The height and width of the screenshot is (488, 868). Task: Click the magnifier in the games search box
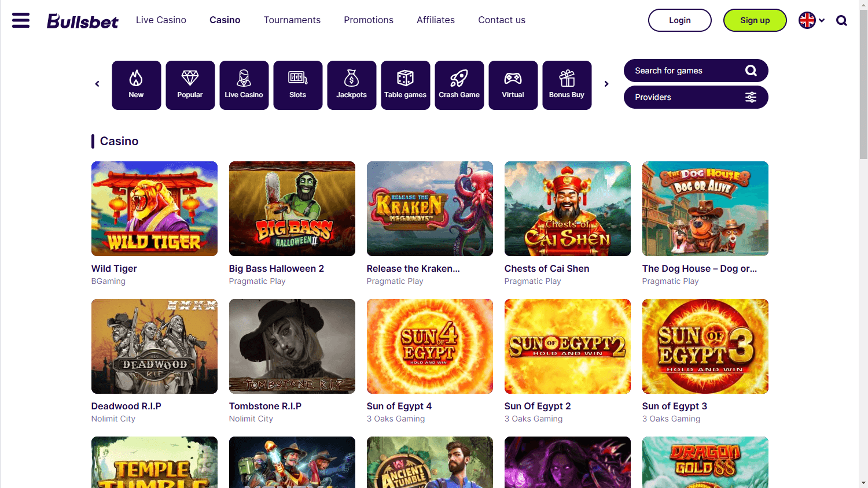click(x=751, y=71)
